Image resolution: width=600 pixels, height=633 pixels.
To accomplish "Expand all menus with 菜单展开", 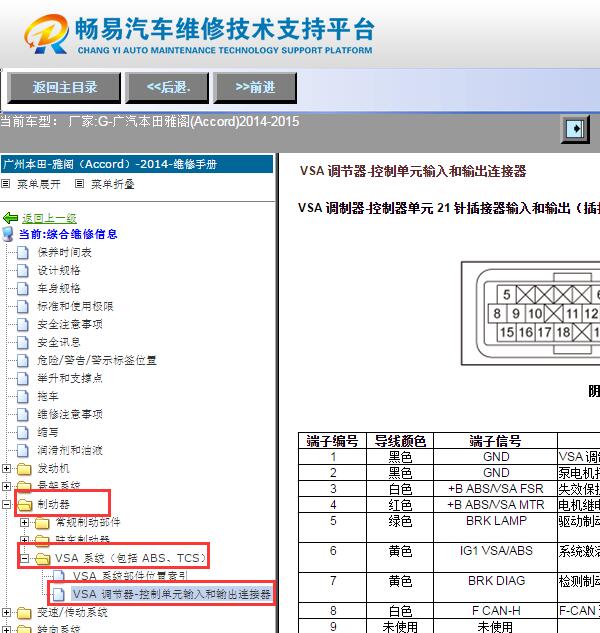I will pos(39,184).
